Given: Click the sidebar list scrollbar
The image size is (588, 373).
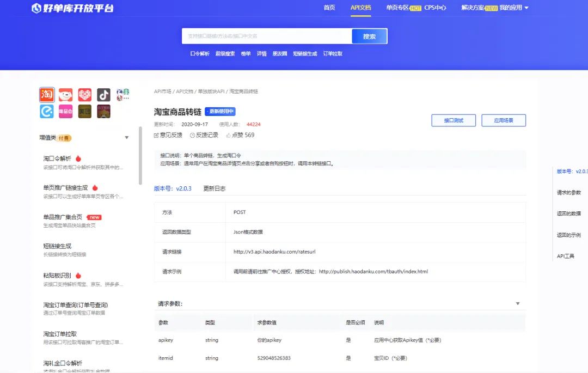Looking at the screenshot, I should (x=140, y=156).
